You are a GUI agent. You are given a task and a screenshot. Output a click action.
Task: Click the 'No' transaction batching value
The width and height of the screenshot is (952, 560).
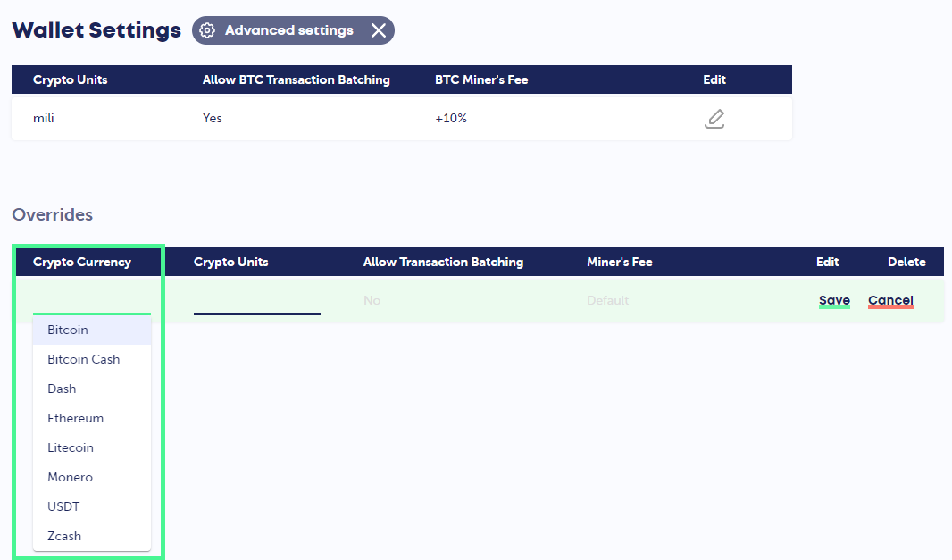(372, 301)
